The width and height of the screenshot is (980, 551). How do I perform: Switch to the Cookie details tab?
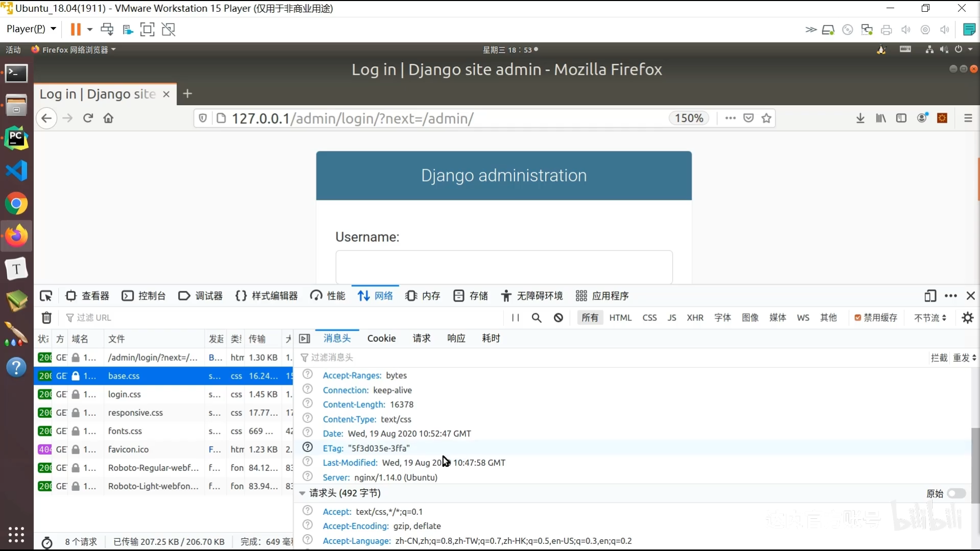(382, 339)
